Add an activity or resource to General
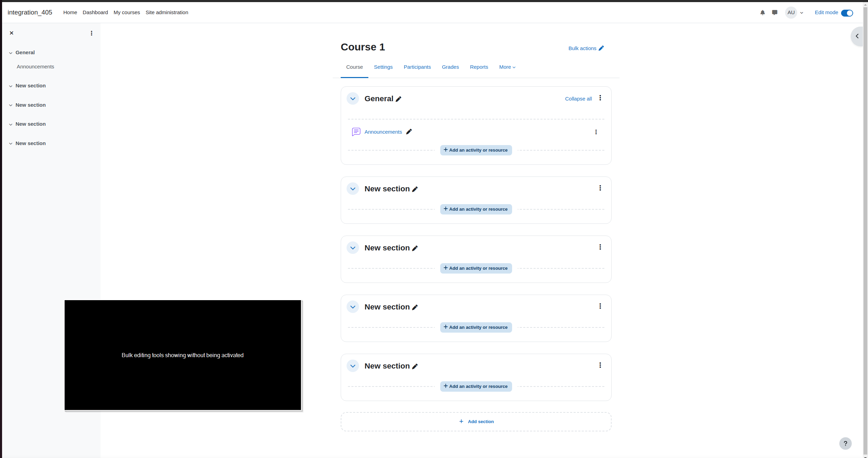 476,150
